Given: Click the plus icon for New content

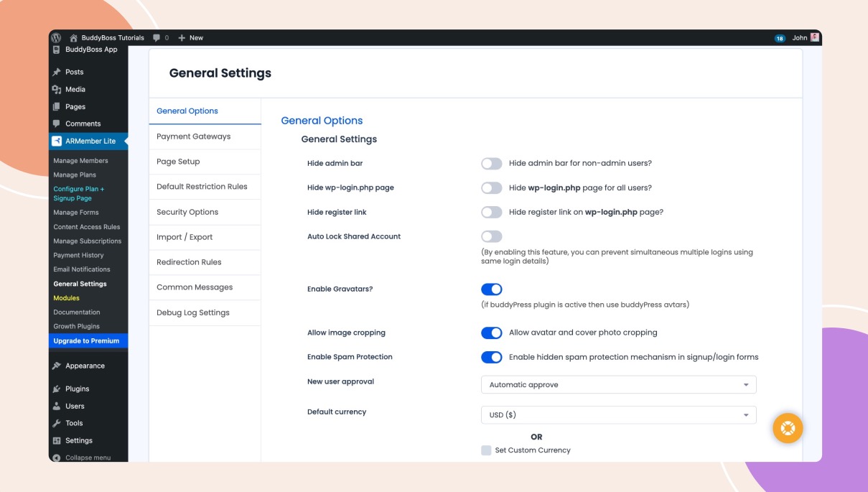Looking at the screenshot, I should pyautogui.click(x=182, y=37).
